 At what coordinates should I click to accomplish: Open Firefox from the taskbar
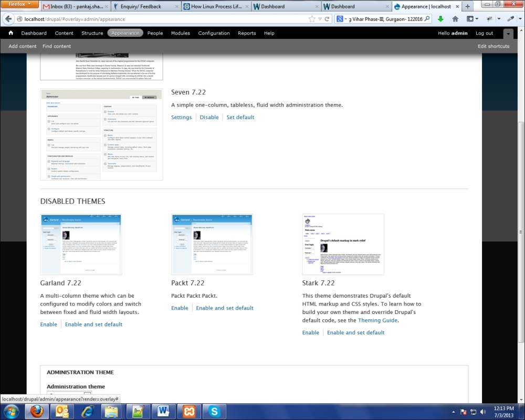click(x=37, y=411)
